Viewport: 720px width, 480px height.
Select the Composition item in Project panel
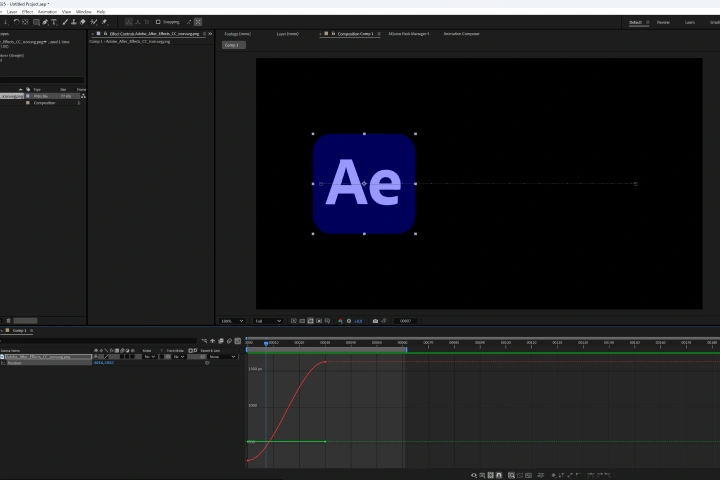pos(44,103)
